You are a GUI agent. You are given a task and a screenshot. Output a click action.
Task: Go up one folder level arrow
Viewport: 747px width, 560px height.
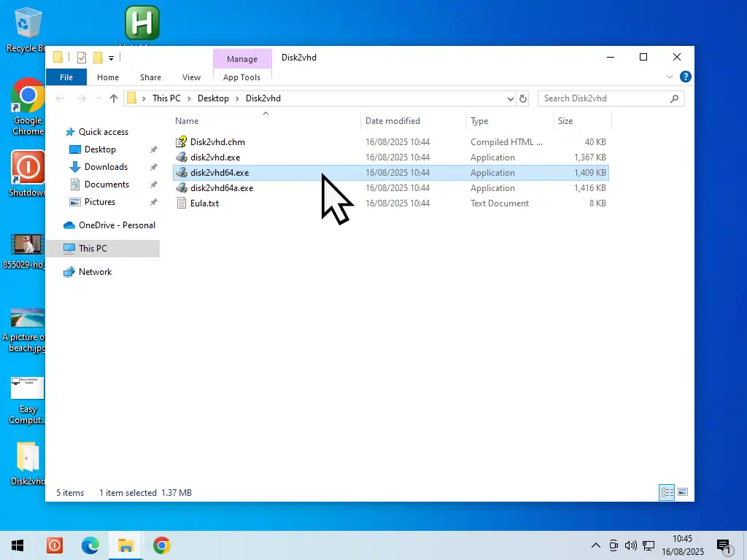(x=113, y=98)
